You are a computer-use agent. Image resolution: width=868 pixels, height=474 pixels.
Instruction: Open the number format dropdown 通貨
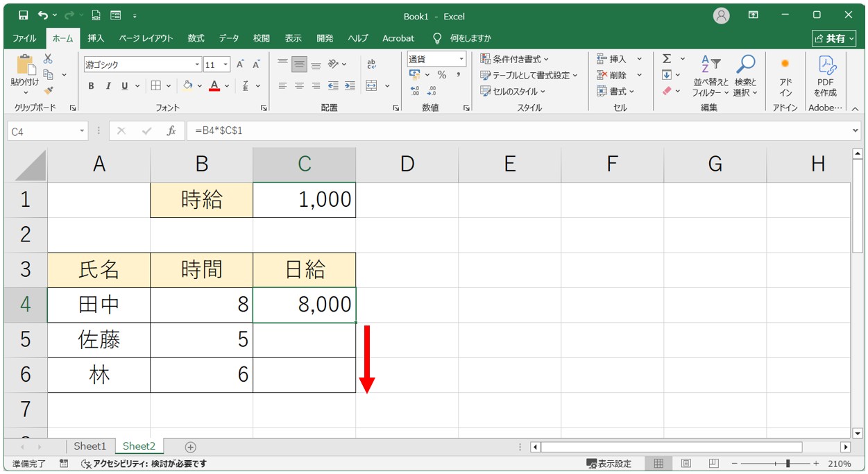tap(461, 59)
